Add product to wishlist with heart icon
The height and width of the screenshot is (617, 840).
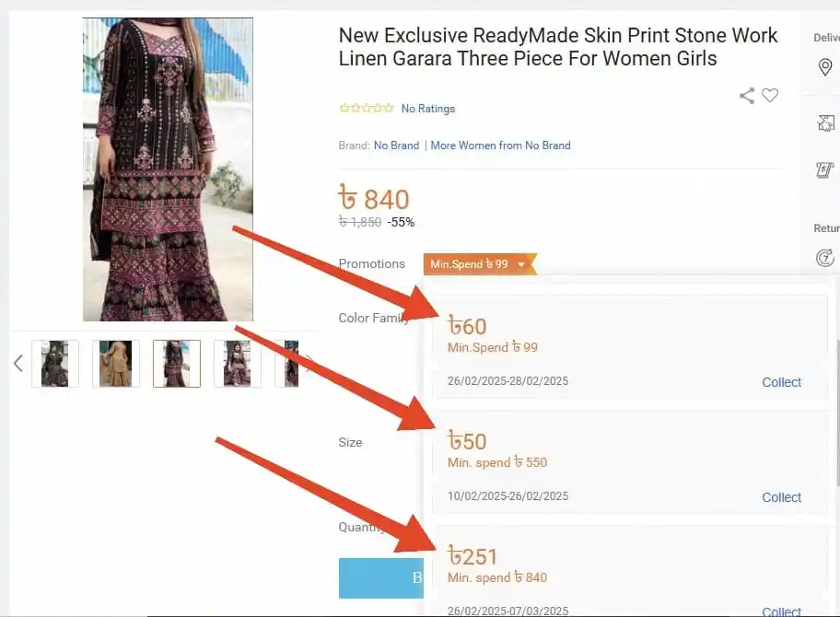770,96
